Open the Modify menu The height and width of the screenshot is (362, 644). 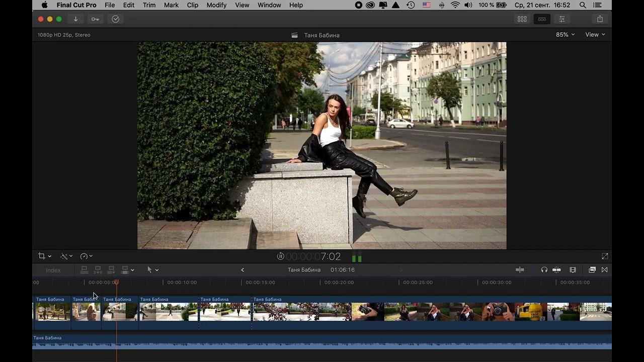[216, 5]
